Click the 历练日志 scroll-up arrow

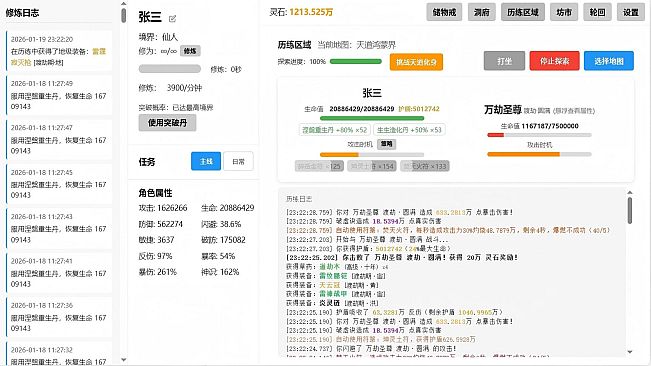coord(630,193)
